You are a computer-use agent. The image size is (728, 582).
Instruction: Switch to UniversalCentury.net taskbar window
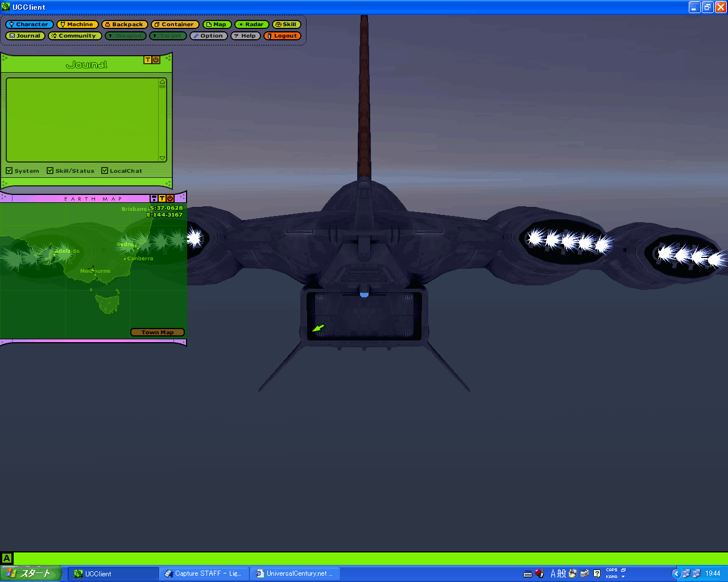click(296, 574)
